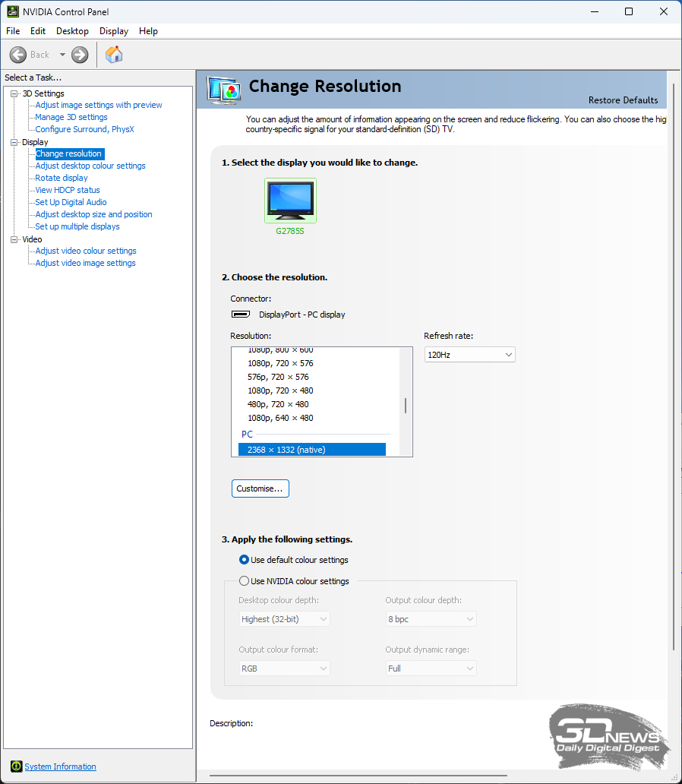Collapse the 3D Settings tree node
Screen dimensions: 682x784
[x=14, y=93]
